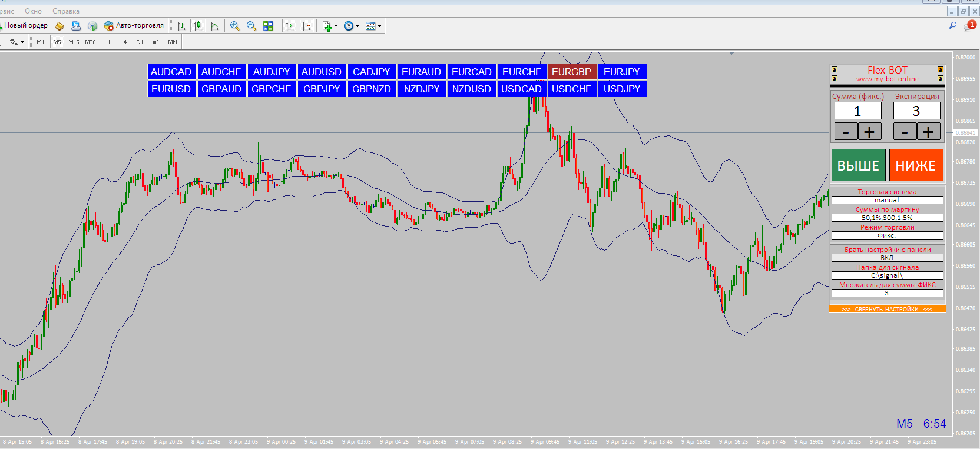980x449 pixels.
Task: Toggle Авто-торговля auto trading
Action: [134, 26]
